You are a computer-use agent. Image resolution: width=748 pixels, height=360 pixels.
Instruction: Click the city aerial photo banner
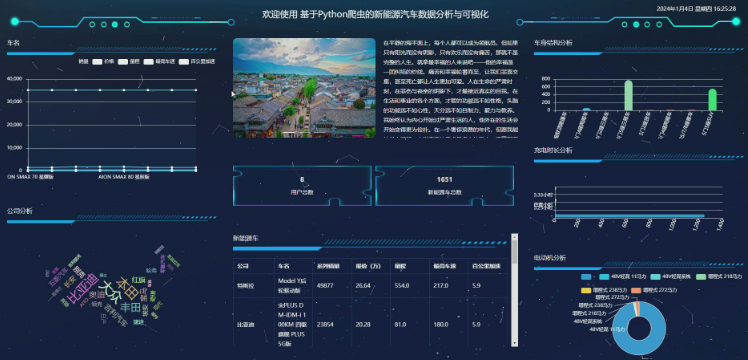(x=304, y=88)
